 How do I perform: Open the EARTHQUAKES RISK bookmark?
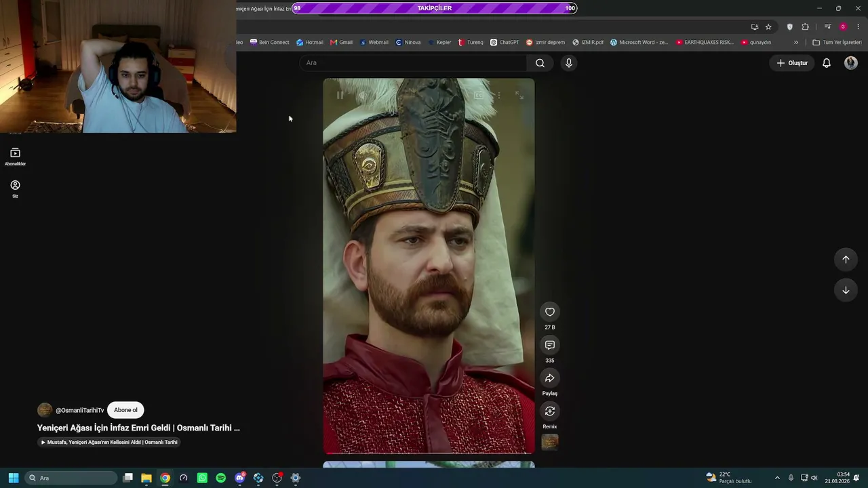click(705, 42)
